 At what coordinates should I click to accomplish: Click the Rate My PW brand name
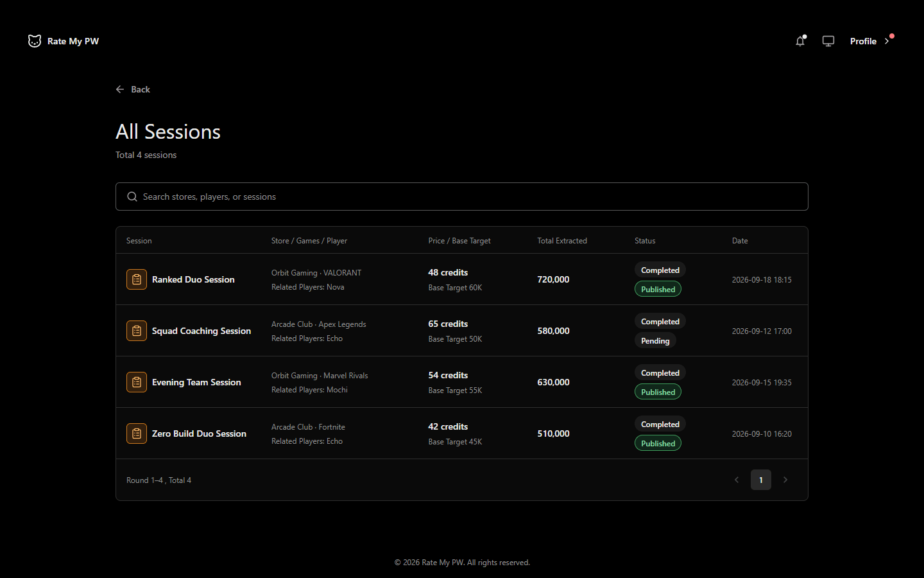pos(73,41)
